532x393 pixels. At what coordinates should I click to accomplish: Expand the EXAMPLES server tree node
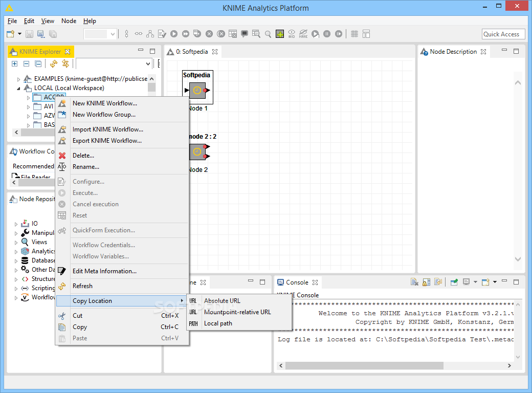[x=18, y=79]
